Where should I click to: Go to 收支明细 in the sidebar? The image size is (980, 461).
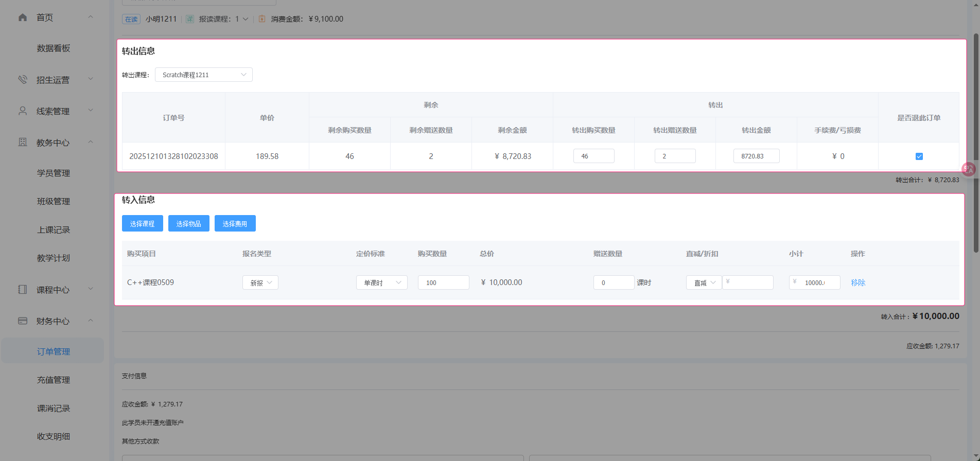(54, 437)
